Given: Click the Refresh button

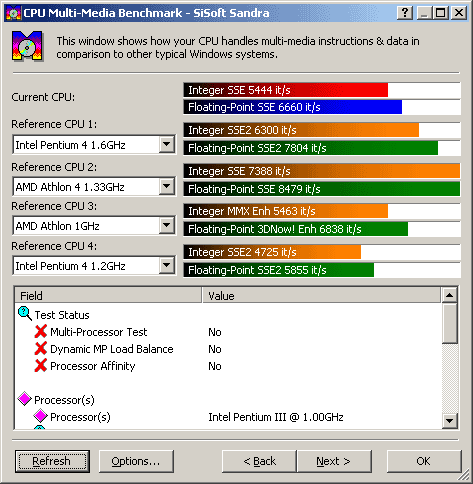Looking at the screenshot, I should (x=52, y=461).
